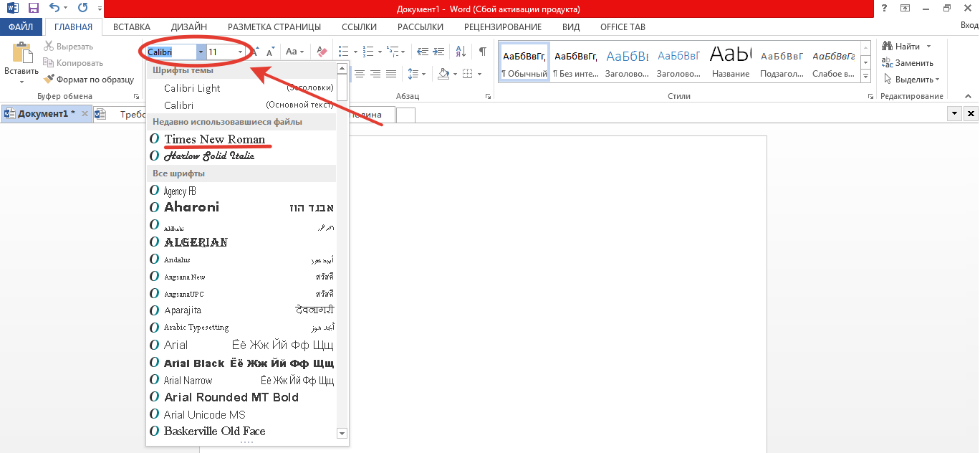Switch to the ВСТАВКА ribbon tab
This screenshot has width=980, height=453.
(x=132, y=27)
